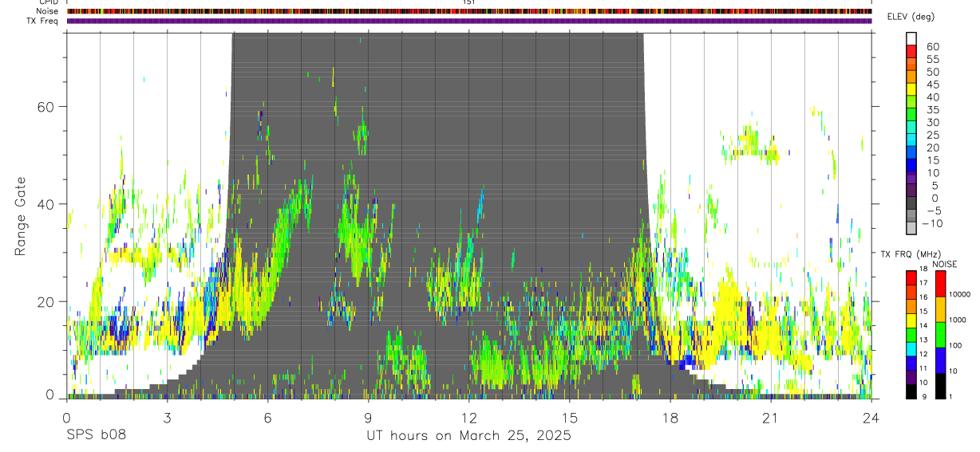Click the white top box of elevation colorbar

pyautogui.click(x=911, y=37)
